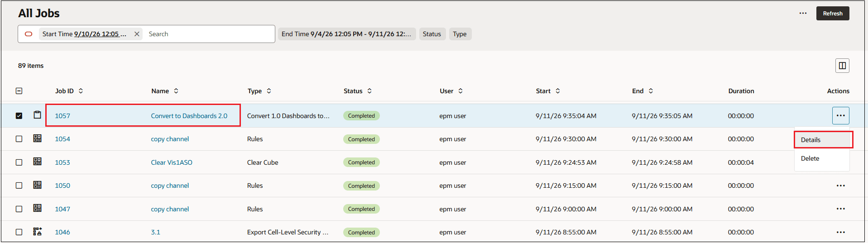
Task: Open copy channel job in row 1054
Action: (x=170, y=139)
